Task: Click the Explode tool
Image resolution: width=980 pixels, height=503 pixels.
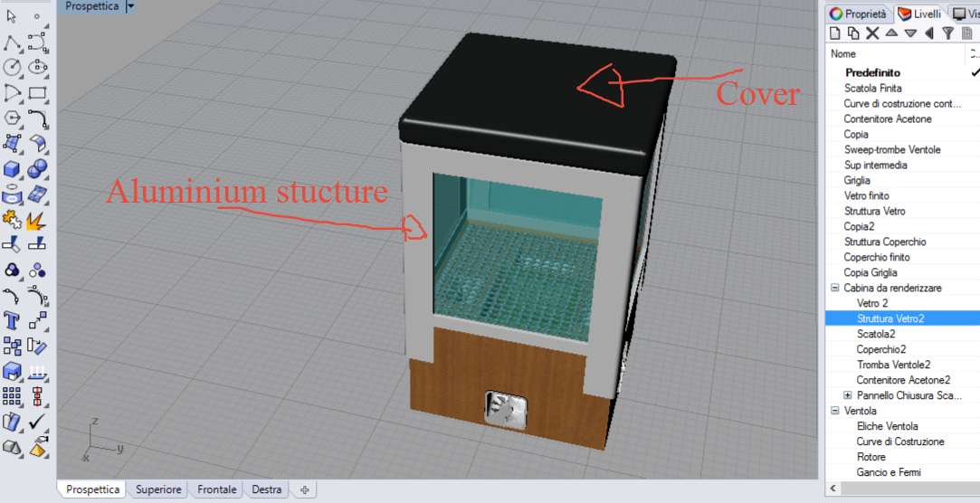Action: coord(37,219)
